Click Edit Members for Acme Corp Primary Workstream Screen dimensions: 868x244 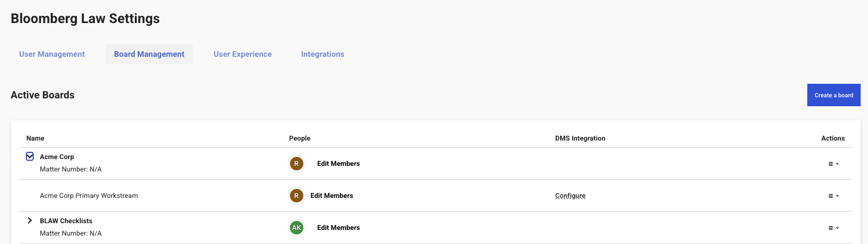pyautogui.click(x=331, y=196)
